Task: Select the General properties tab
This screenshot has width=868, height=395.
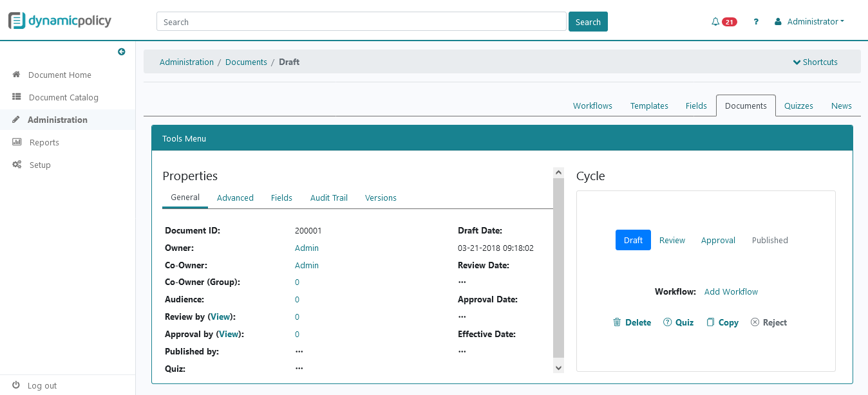Action: (x=185, y=197)
